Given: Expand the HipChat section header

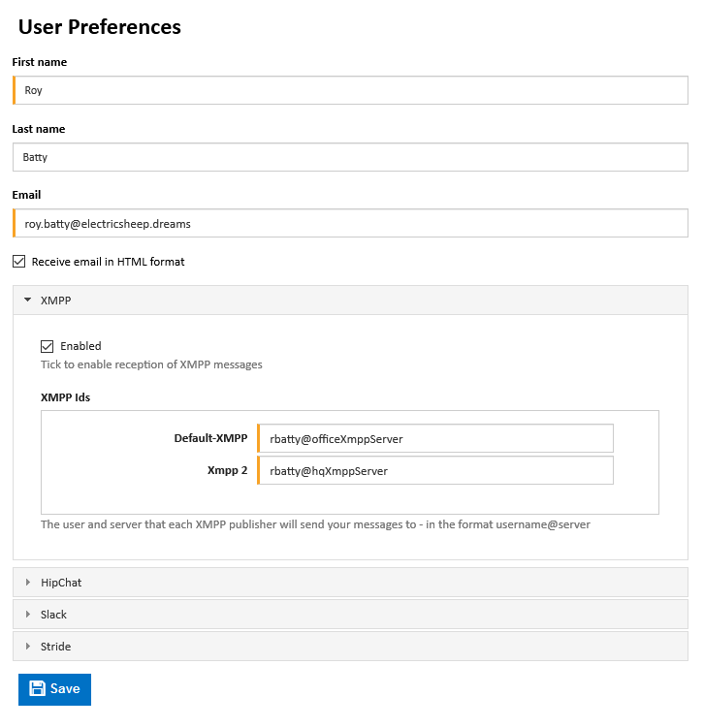Looking at the screenshot, I should pos(351,583).
